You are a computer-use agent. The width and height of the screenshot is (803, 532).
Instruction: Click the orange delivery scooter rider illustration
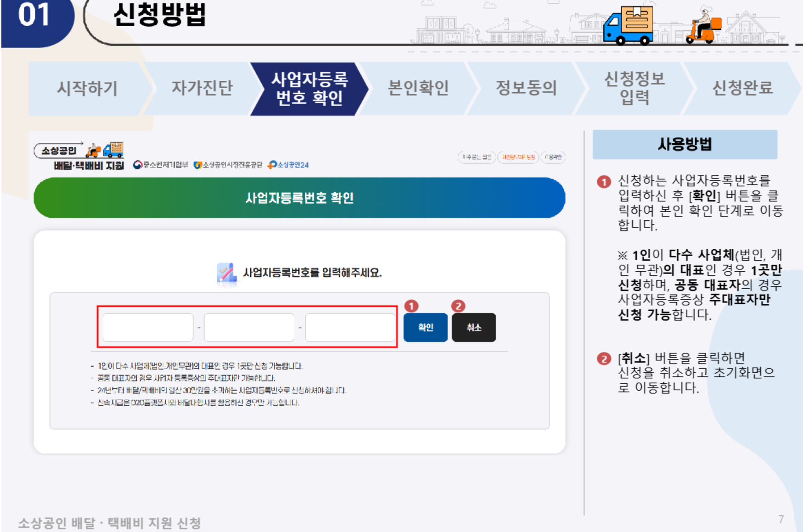[x=703, y=26]
